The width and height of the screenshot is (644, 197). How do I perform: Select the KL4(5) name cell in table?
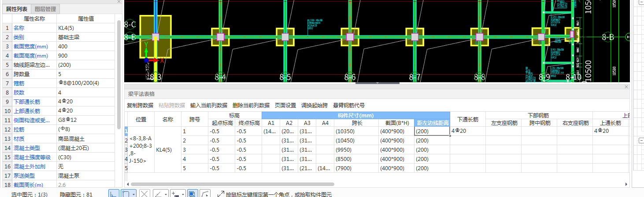pyautogui.click(x=168, y=150)
